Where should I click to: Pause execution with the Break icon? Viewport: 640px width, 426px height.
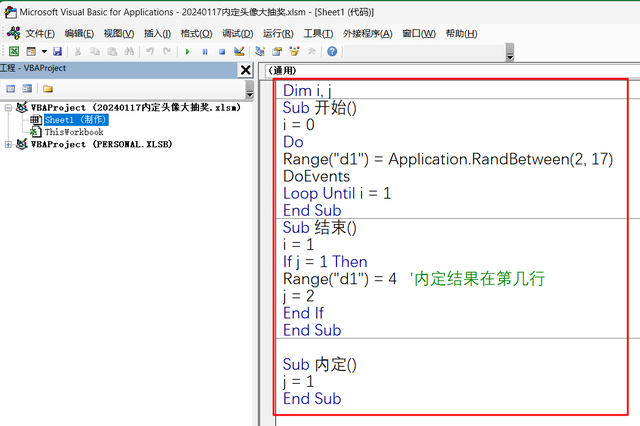(x=205, y=52)
